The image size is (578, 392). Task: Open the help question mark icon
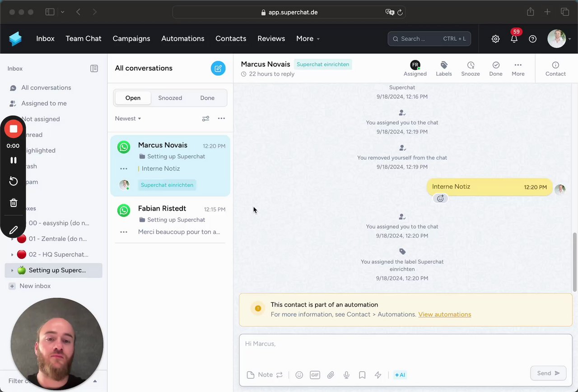point(533,39)
